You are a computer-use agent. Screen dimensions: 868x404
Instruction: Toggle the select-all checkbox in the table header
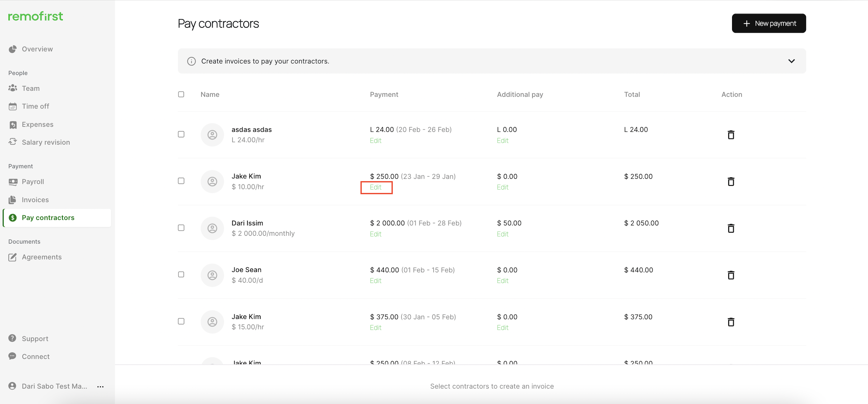pos(181,94)
